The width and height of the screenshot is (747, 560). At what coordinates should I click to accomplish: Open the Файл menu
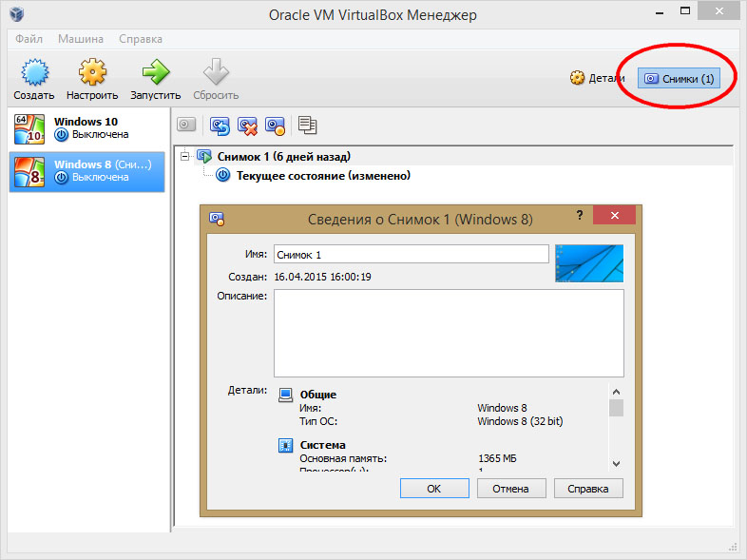29,39
